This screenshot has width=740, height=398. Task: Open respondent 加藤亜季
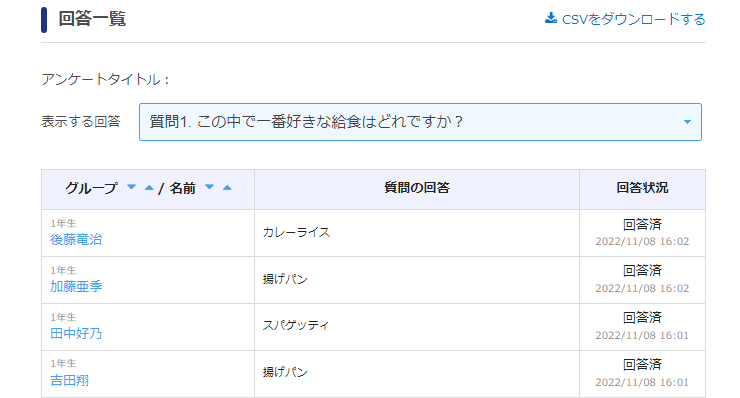[76, 286]
